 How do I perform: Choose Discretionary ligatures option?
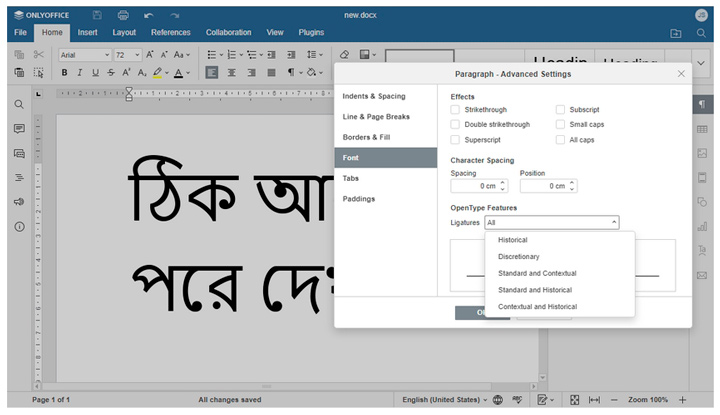(x=560, y=257)
